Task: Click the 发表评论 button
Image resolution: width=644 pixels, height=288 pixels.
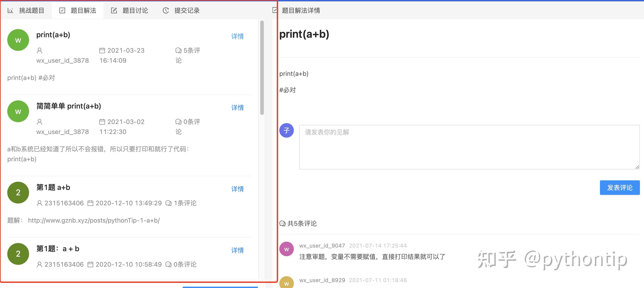Action: coord(620,188)
